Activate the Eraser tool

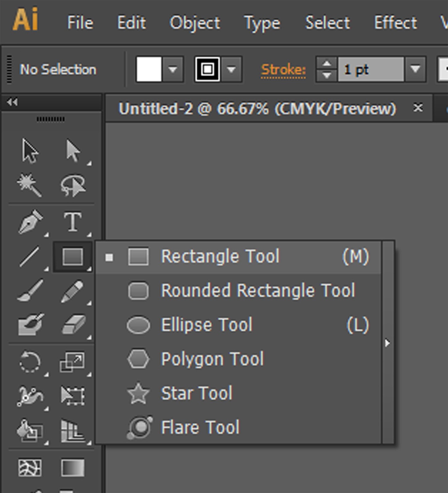(x=73, y=324)
